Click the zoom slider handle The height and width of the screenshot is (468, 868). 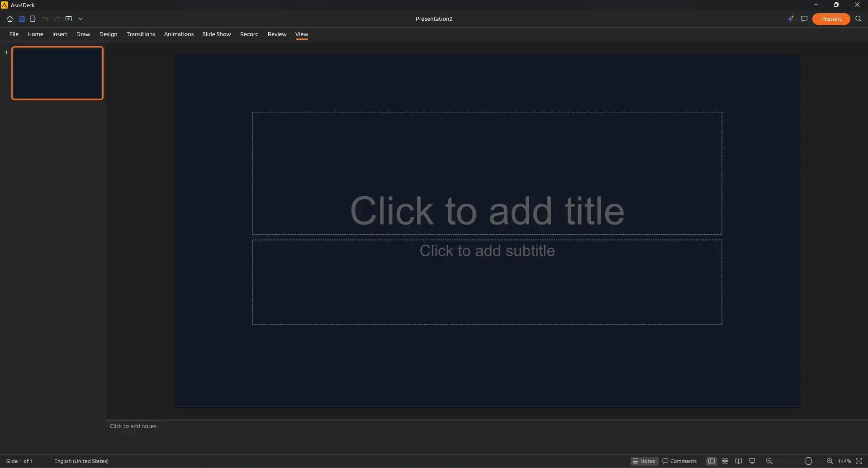(x=808, y=461)
